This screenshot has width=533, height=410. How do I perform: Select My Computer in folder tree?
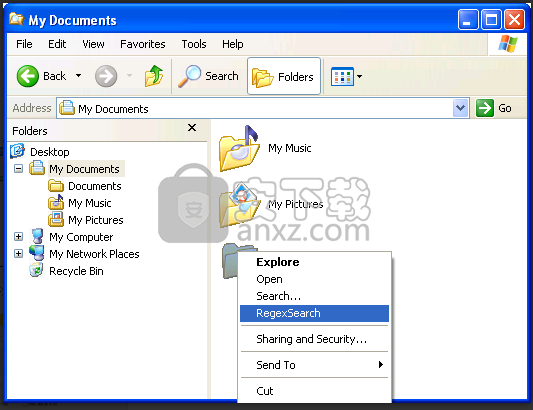(x=81, y=237)
